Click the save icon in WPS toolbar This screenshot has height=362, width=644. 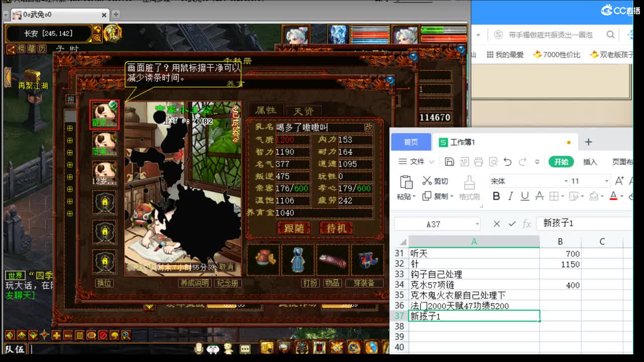click(450, 161)
